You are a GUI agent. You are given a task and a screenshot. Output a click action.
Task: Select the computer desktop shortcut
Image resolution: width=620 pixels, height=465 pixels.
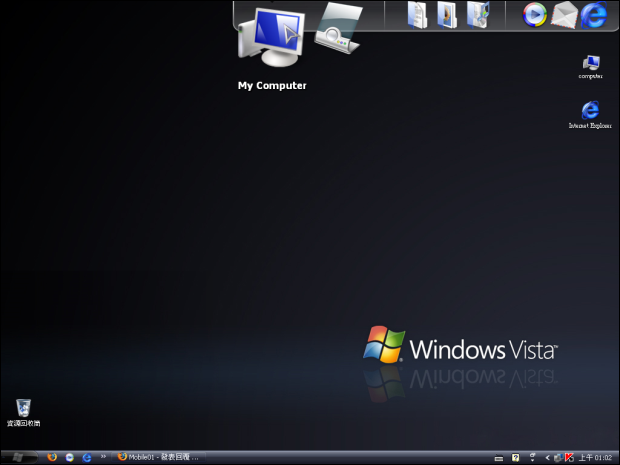coord(591,67)
